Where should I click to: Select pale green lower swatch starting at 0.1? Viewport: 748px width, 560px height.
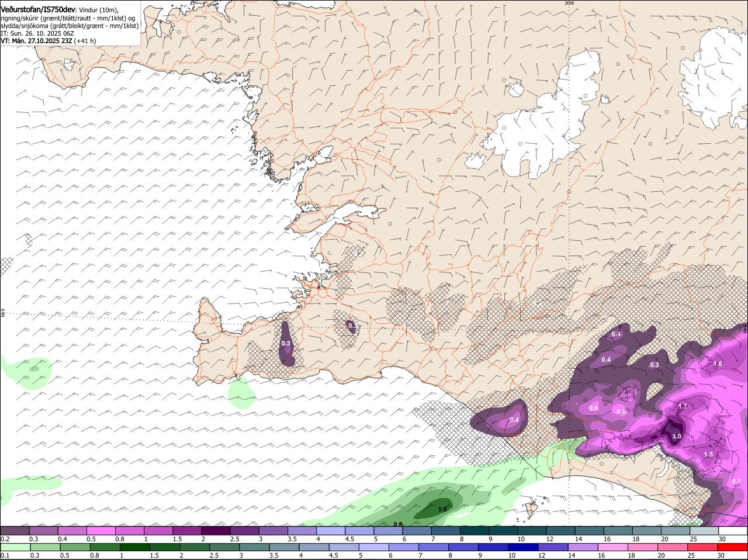click(15, 547)
